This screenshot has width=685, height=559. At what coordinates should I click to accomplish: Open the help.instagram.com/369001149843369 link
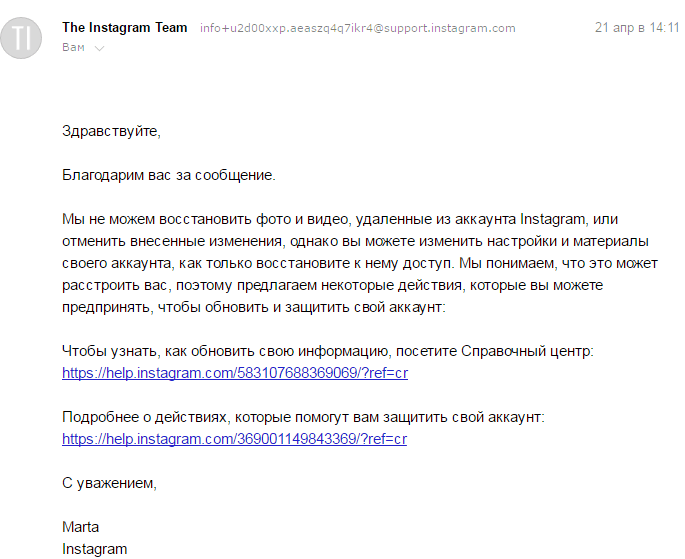[235, 439]
